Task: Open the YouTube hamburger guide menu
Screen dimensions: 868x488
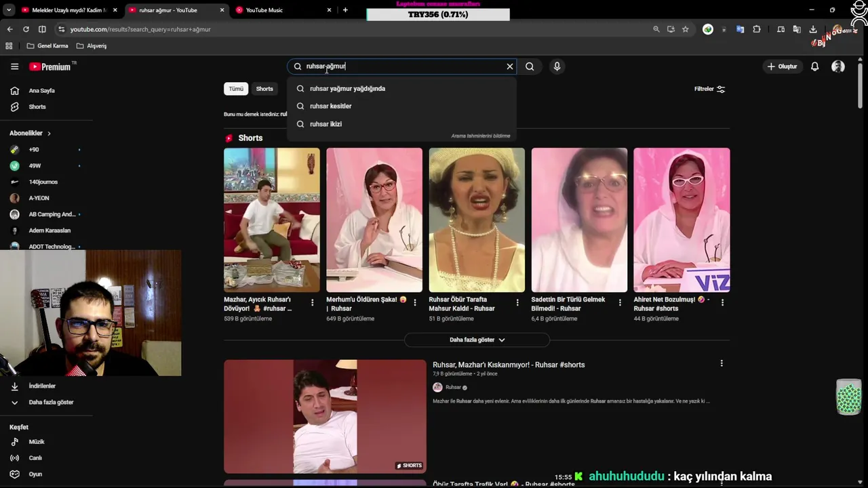Action: point(14,66)
